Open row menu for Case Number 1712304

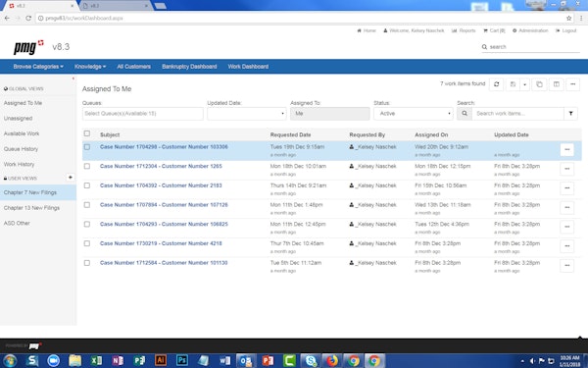coord(567,169)
